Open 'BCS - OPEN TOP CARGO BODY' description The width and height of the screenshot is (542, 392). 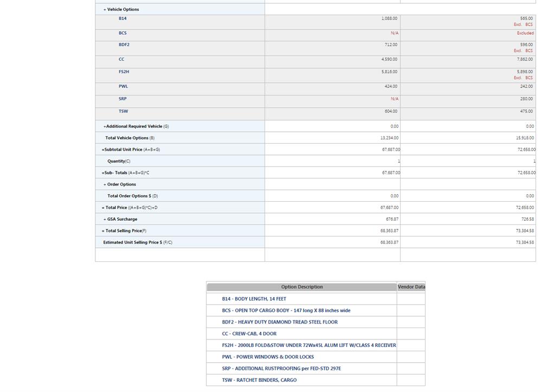tap(286, 311)
